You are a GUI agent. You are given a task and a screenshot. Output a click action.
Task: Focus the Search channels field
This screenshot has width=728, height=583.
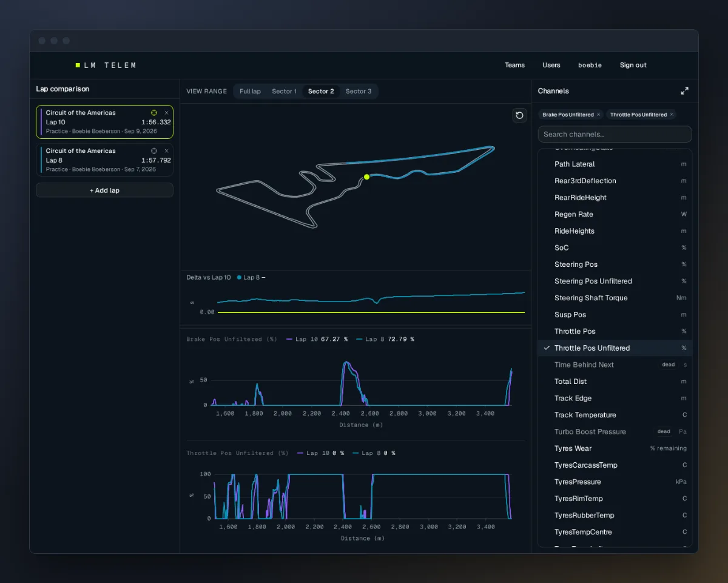tap(615, 134)
